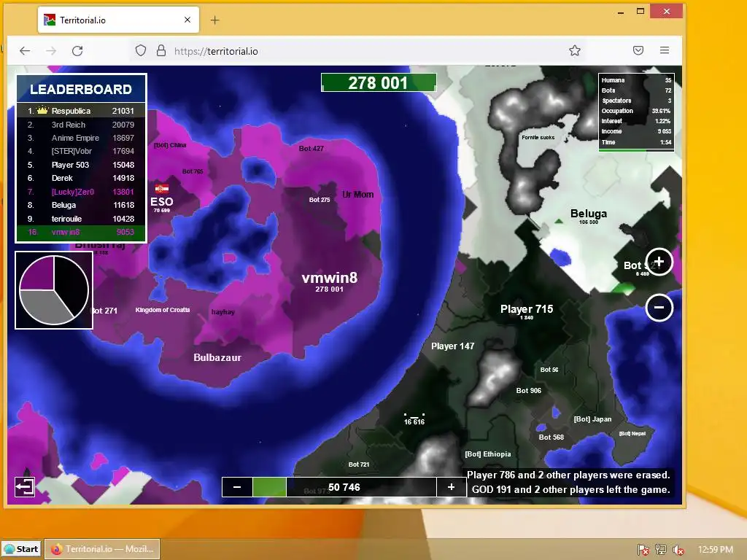
Task: Select Beluga leaderboard row
Action: click(81, 205)
